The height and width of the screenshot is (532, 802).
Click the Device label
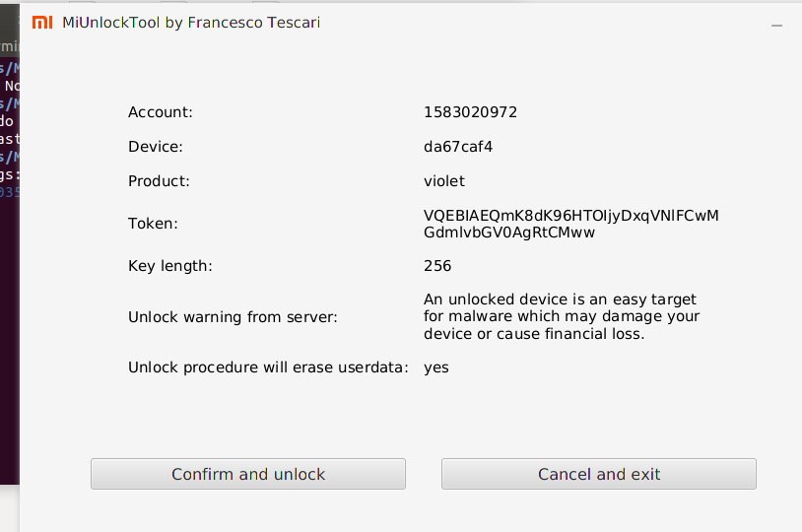coord(156,147)
